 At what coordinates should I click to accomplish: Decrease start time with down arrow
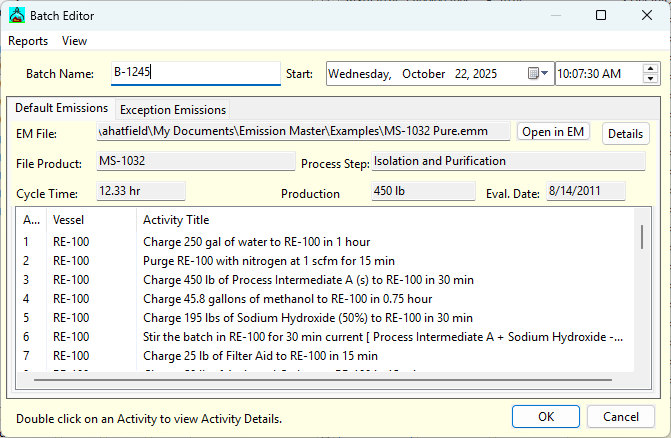tap(651, 79)
